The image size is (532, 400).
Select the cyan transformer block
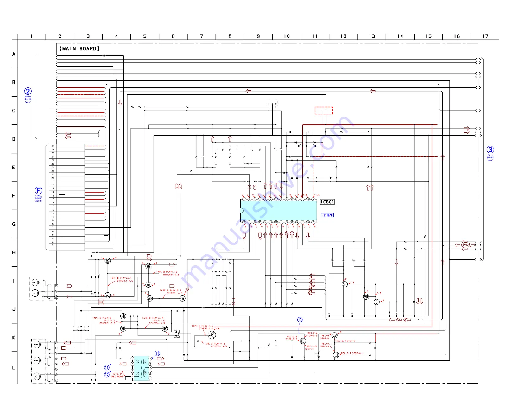(x=141, y=368)
